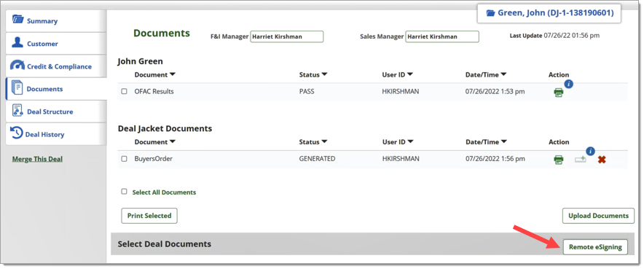Enable Select All Documents checkbox
644x269 pixels.
click(x=124, y=192)
